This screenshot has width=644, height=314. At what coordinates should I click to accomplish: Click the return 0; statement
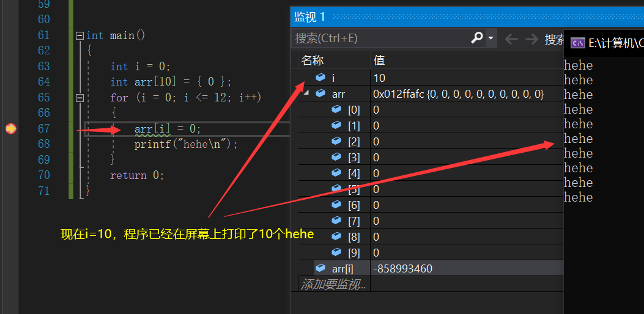(137, 175)
